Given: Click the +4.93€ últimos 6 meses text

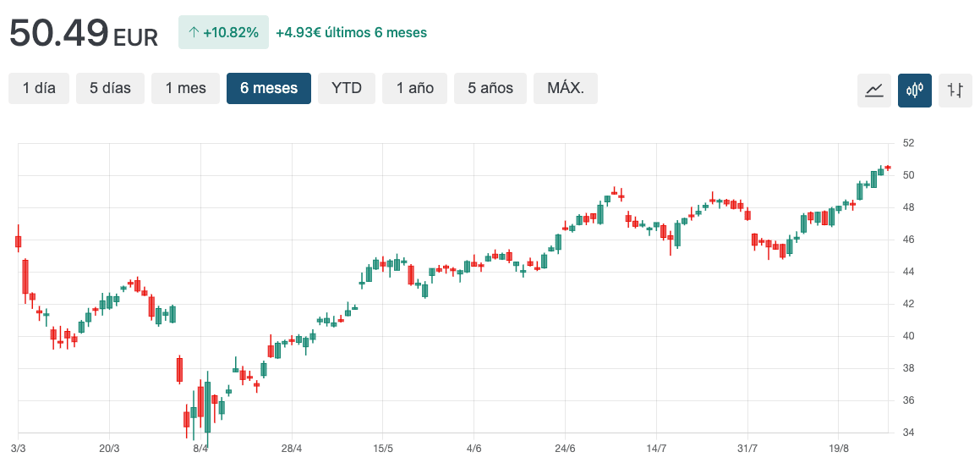Looking at the screenshot, I should [x=351, y=33].
